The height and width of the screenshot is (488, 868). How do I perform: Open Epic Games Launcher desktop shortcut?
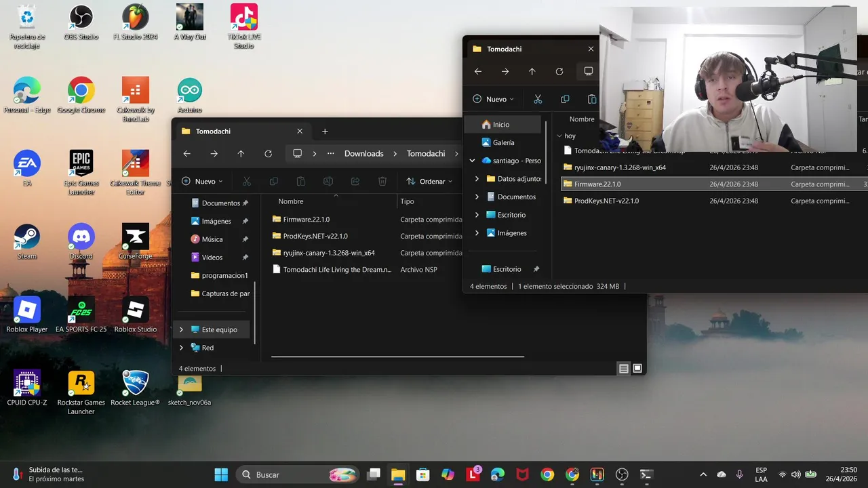pyautogui.click(x=81, y=173)
